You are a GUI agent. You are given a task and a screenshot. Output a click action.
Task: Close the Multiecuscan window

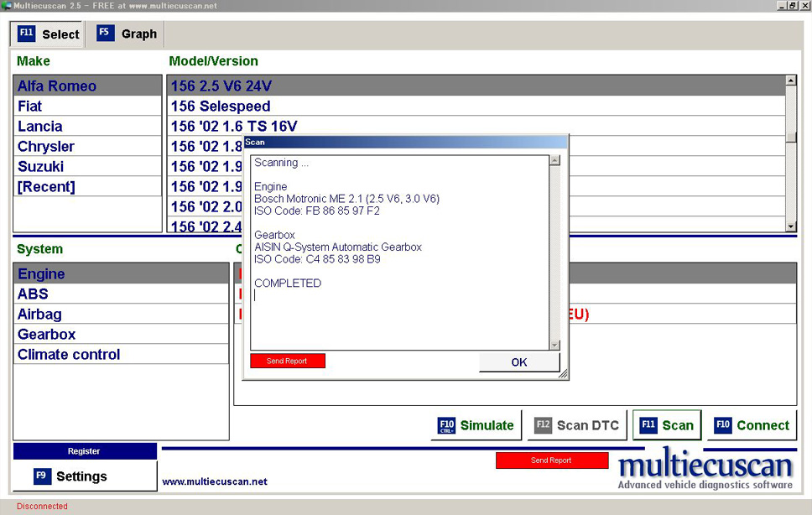point(805,6)
